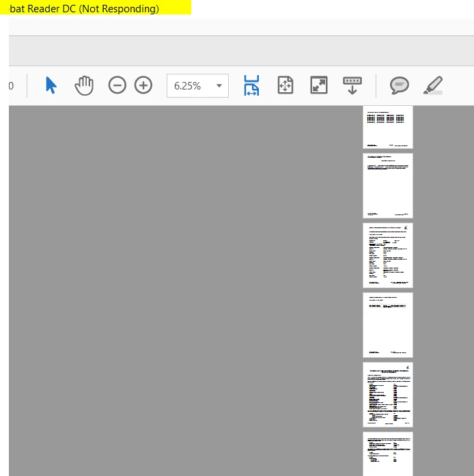Click the second page in document view

[x=388, y=186]
